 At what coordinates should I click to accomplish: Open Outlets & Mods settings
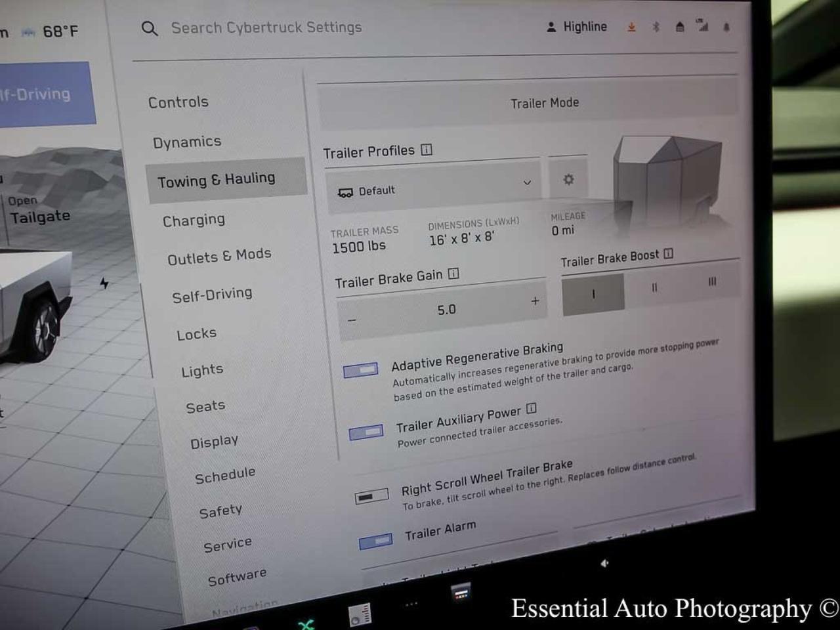219,256
